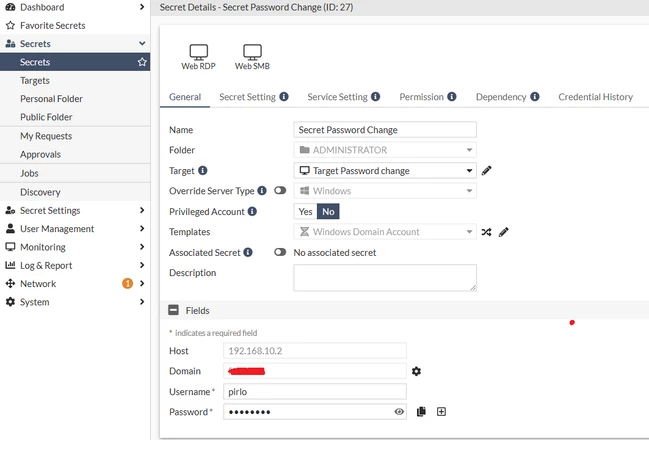Expand the User Management chevron
This screenshot has height=466, width=649.
[142, 228]
